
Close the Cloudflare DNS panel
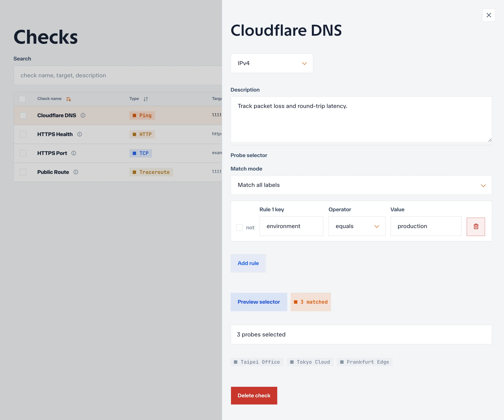click(x=489, y=15)
